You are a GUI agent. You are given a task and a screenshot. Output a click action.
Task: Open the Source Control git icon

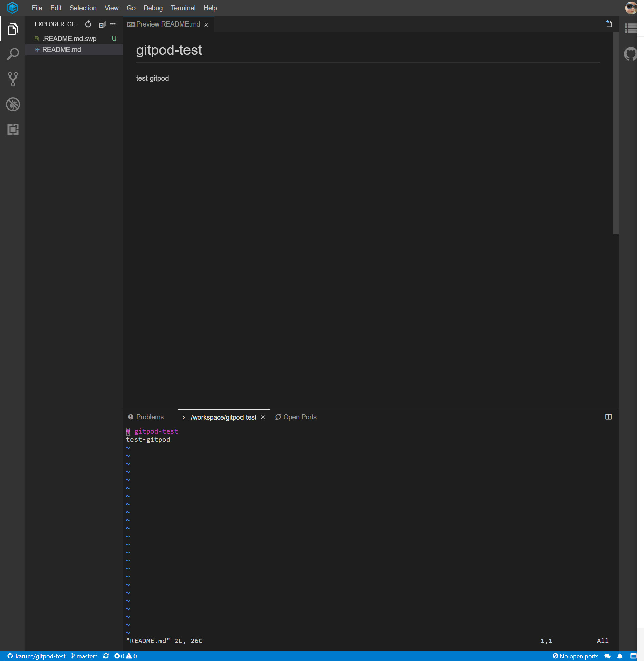tap(13, 79)
